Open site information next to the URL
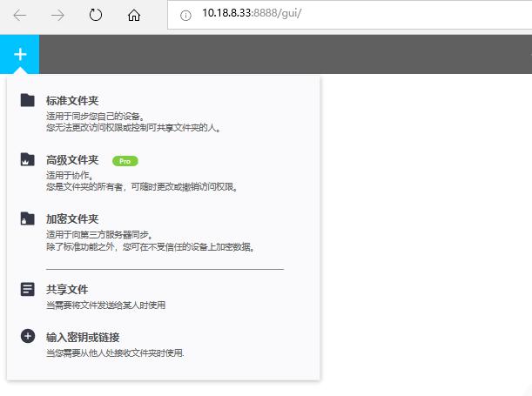This screenshot has width=532, height=396. click(x=185, y=15)
